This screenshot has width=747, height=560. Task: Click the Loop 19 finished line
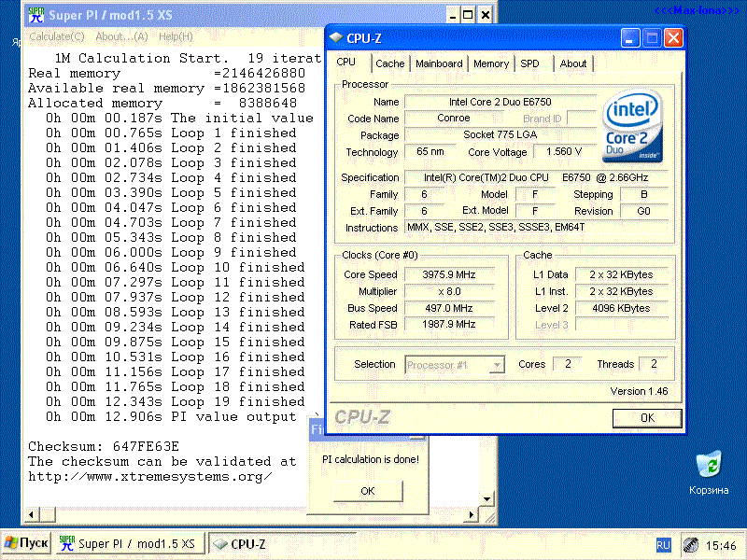(176, 401)
